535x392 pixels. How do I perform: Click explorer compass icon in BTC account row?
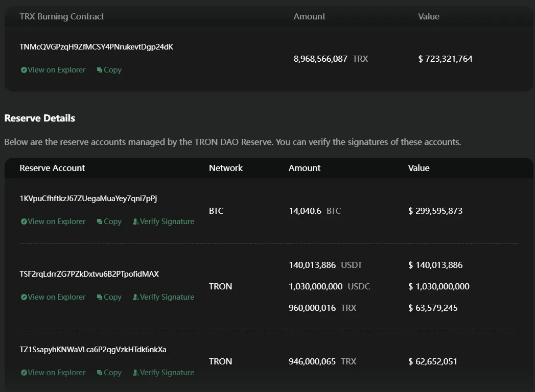[x=24, y=222]
